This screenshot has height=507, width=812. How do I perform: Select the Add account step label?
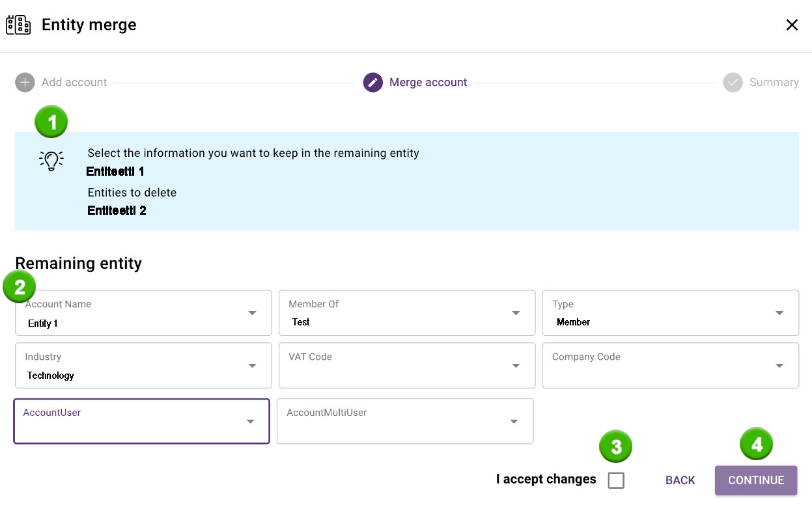point(75,82)
